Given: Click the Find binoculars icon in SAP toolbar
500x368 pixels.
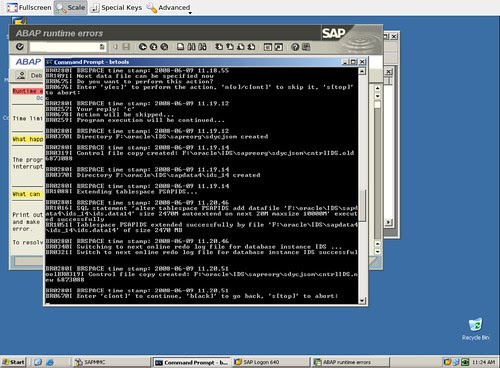Looking at the screenshot, I should tap(191, 47).
